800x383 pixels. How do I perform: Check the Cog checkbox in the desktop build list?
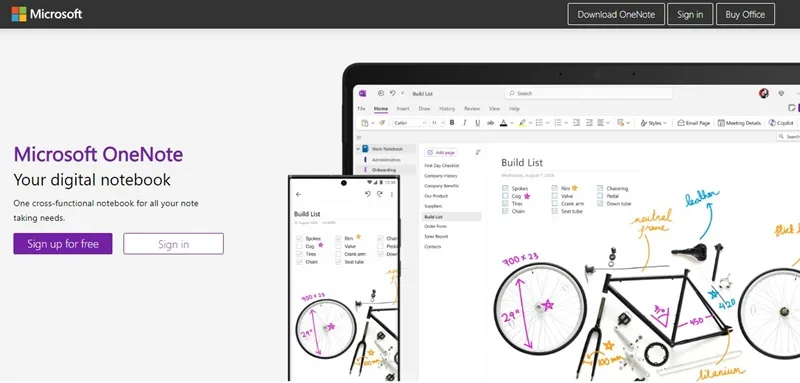tap(505, 196)
